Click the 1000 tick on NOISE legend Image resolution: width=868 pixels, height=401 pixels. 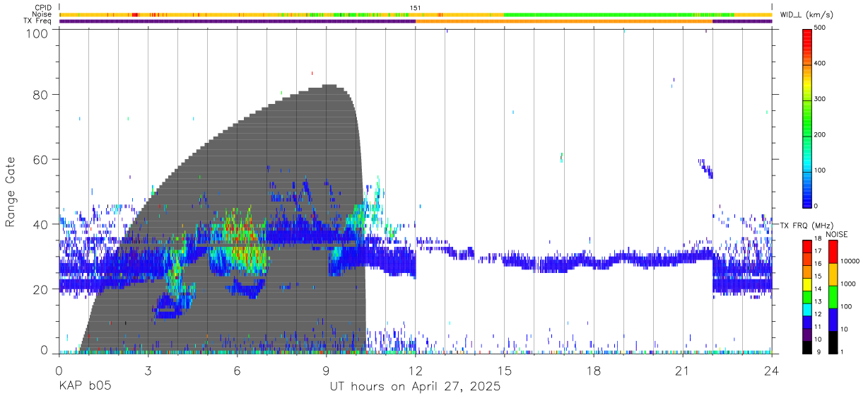point(847,283)
